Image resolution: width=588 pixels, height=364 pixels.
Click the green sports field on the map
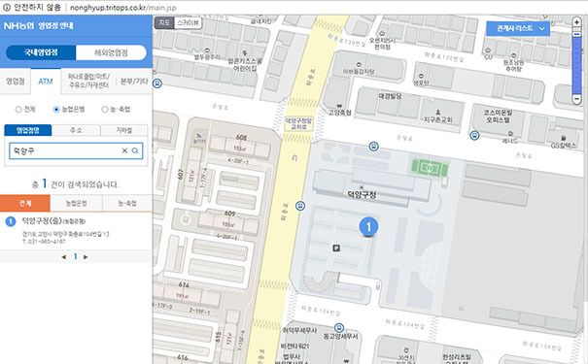(x=430, y=168)
